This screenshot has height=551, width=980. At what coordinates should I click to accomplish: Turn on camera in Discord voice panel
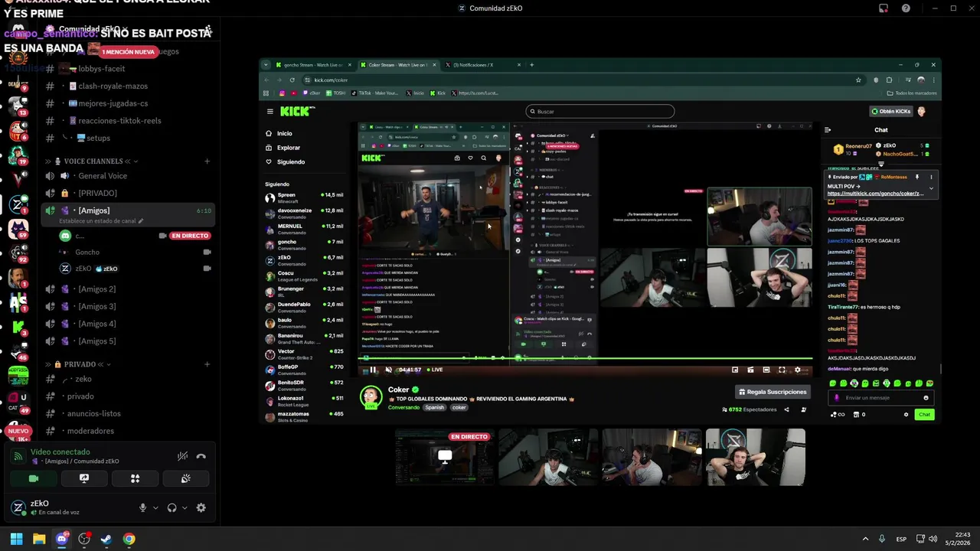click(34, 478)
